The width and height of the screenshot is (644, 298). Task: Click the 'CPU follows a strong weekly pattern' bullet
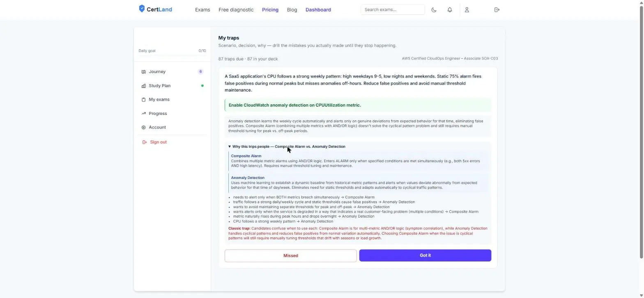[283, 222]
